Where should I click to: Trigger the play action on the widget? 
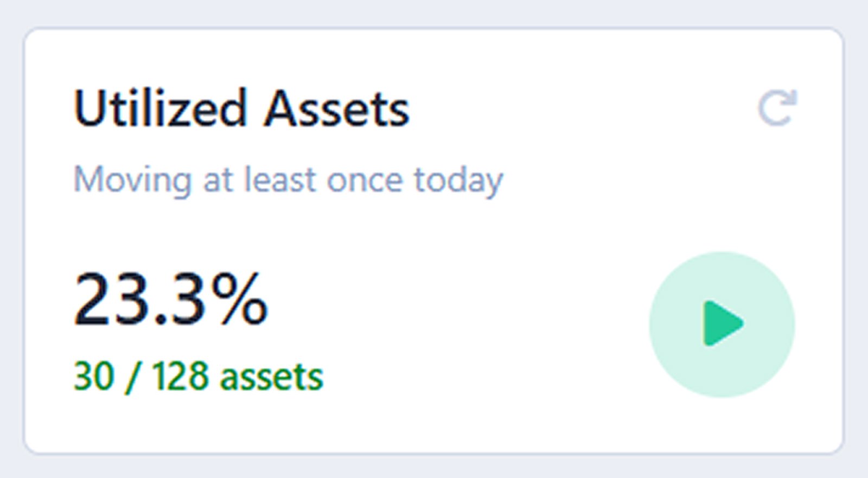point(722,324)
